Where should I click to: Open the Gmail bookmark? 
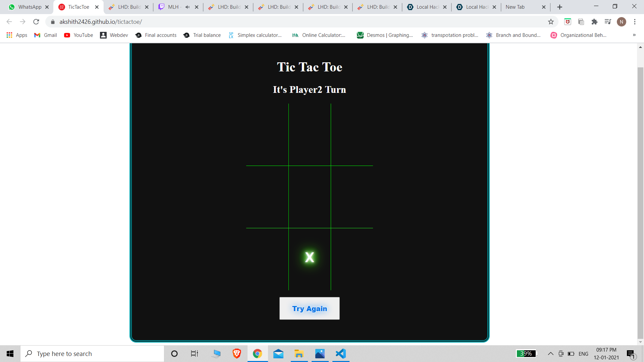(46, 35)
